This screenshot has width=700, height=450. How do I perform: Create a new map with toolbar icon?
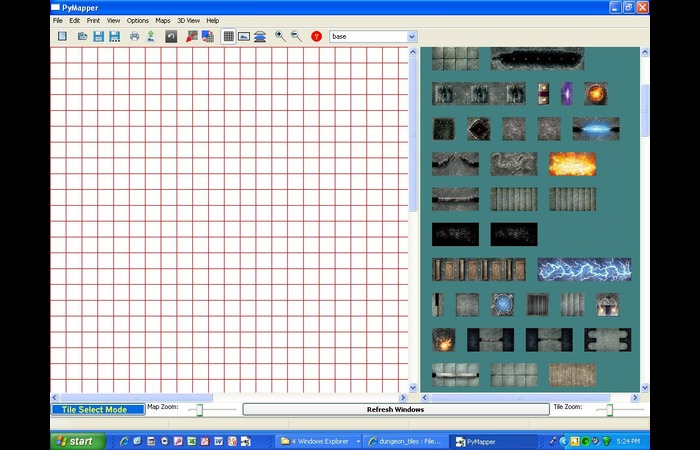click(62, 36)
